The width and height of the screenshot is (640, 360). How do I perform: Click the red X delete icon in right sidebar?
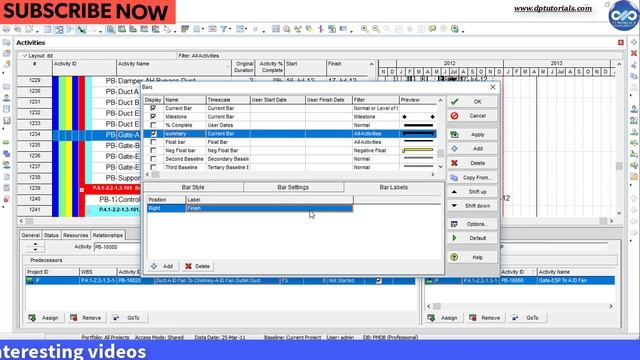pyautogui.click(x=634, y=53)
